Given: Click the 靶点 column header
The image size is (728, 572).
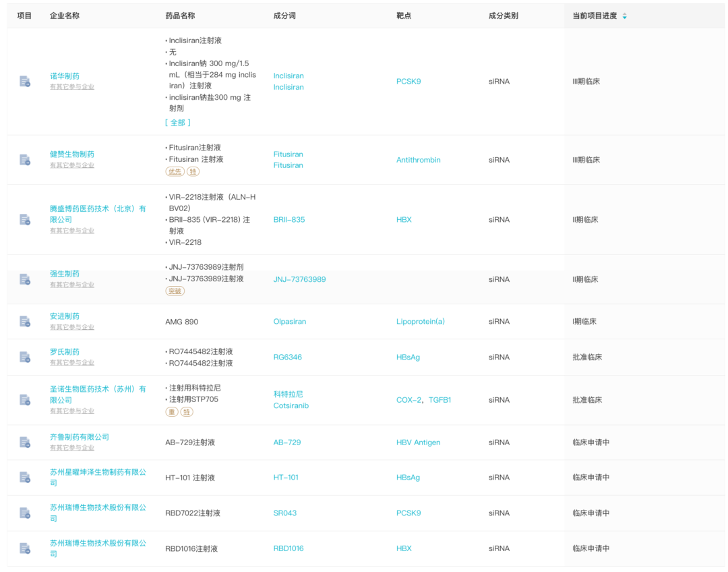Looking at the screenshot, I should point(404,16).
